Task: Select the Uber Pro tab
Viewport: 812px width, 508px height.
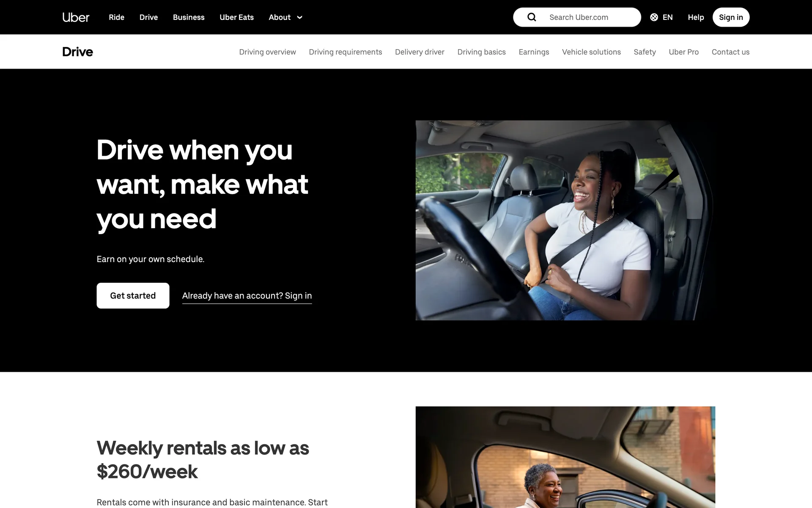Action: tap(683, 52)
